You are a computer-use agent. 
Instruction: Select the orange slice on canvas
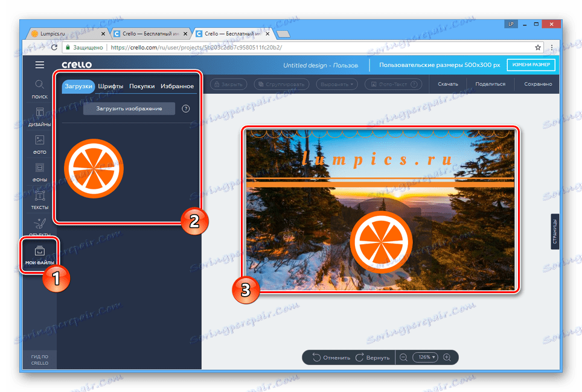pyautogui.click(x=381, y=242)
